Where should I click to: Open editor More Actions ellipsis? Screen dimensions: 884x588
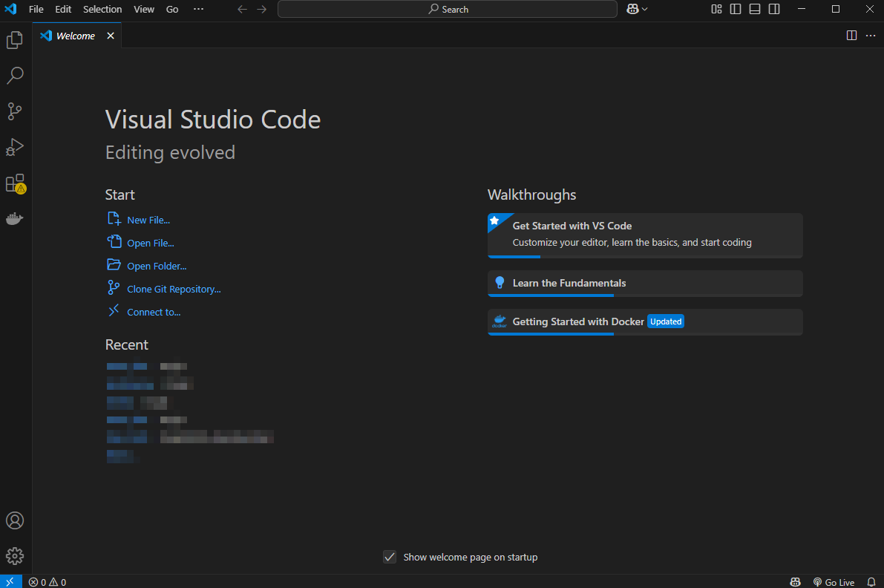tap(871, 36)
